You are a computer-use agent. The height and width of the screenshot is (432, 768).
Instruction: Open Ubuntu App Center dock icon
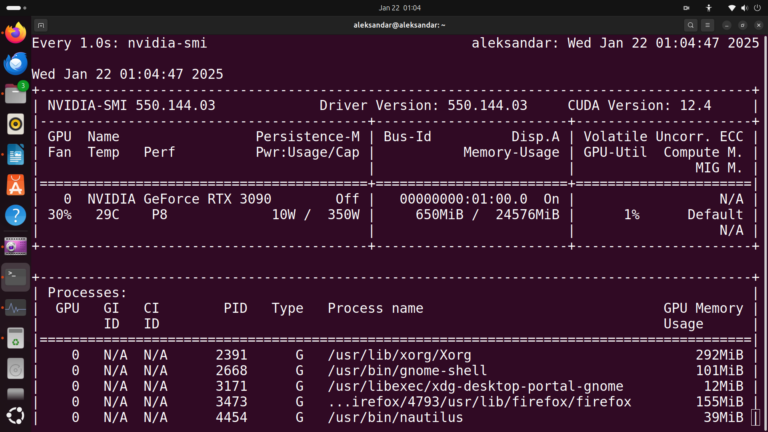[x=16, y=185]
